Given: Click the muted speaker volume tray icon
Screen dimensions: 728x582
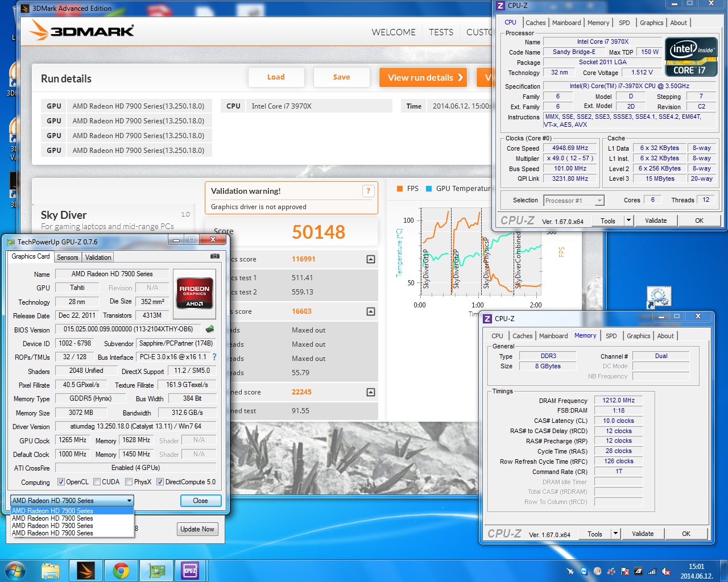Looking at the screenshot, I should (x=665, y=571).
